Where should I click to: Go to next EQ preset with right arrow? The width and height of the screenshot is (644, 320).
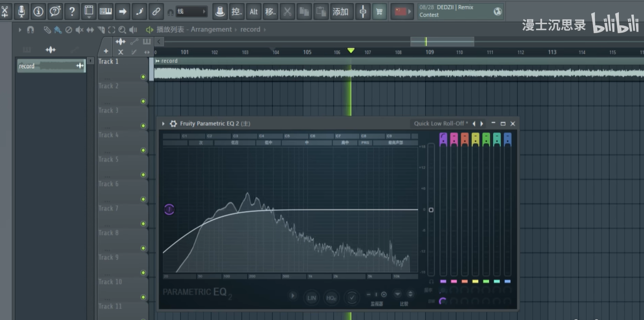482,123
